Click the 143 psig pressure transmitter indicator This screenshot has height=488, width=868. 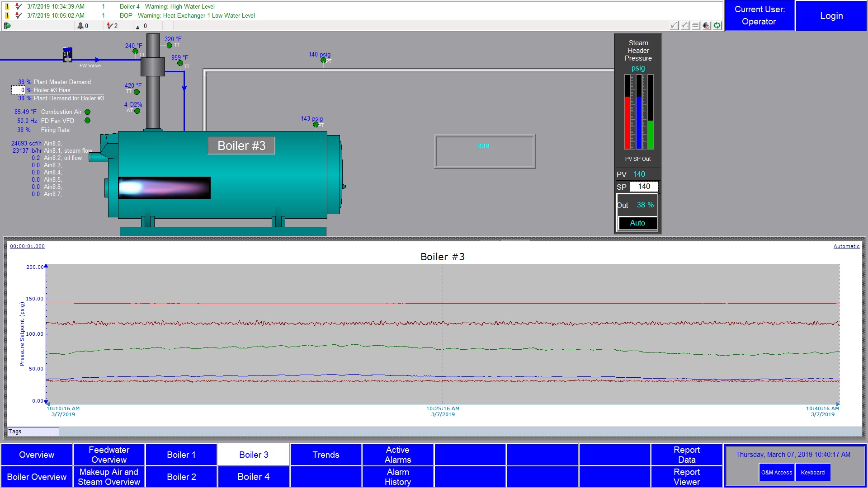pos(316,125)
